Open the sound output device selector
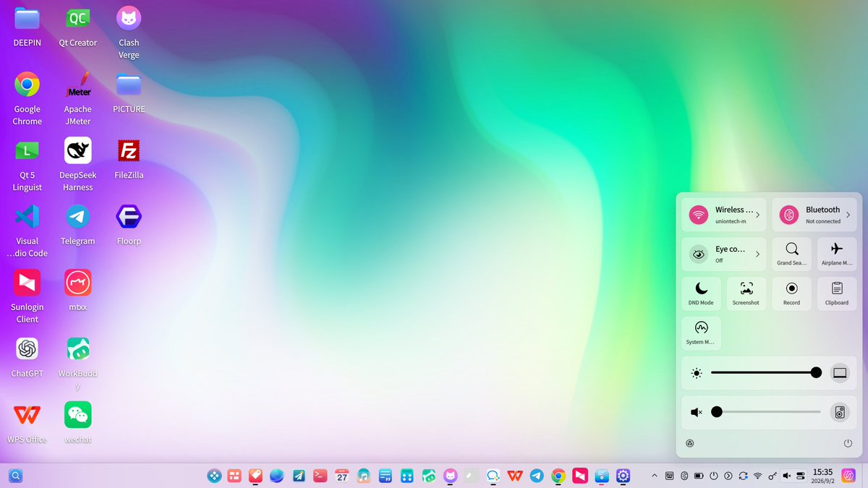Viewport: 868px width, 488px height. 840,412
